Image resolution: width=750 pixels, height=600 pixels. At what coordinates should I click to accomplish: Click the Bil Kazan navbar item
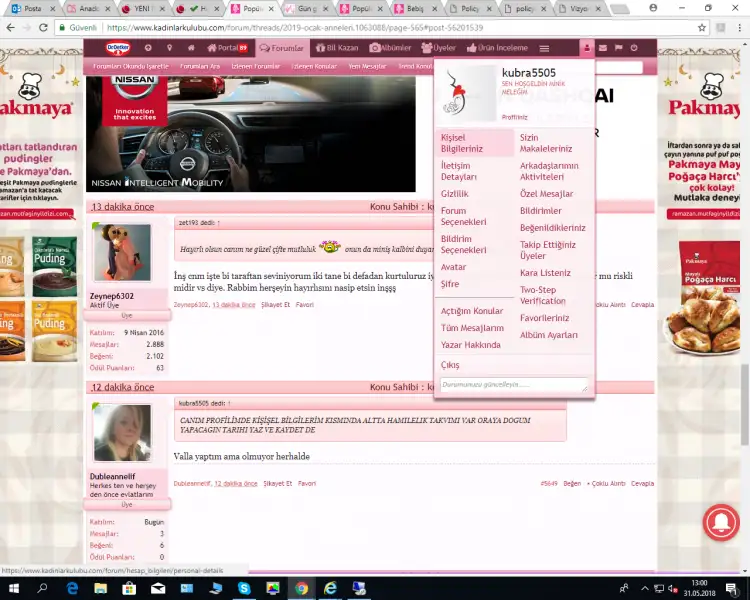pos(336,48)
